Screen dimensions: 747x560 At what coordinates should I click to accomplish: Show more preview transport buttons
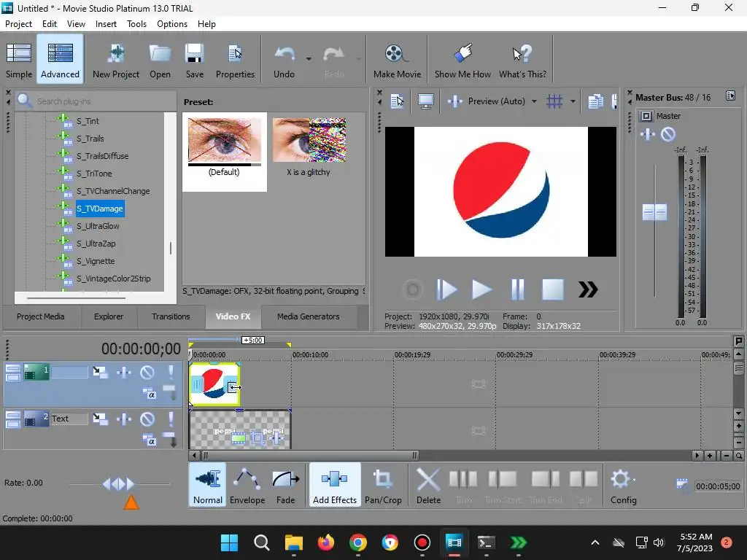588,289
